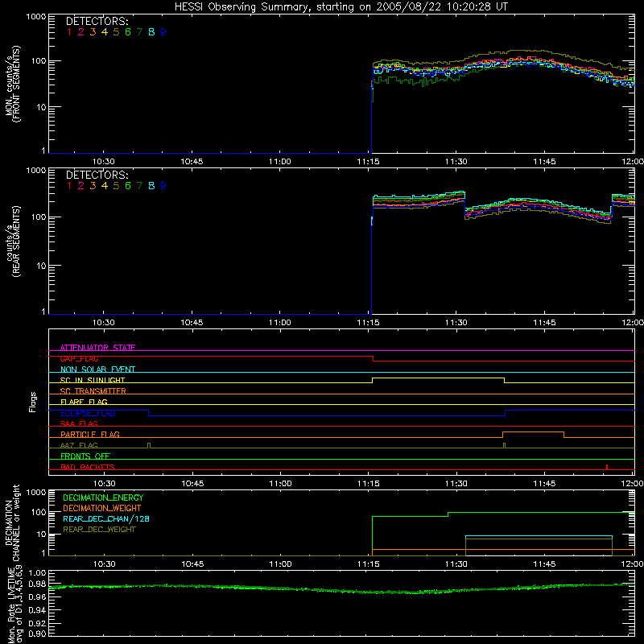644x644 pixels.
Task: Select blue detector 9 in front segments legend
Action: [x=163, y=32]
